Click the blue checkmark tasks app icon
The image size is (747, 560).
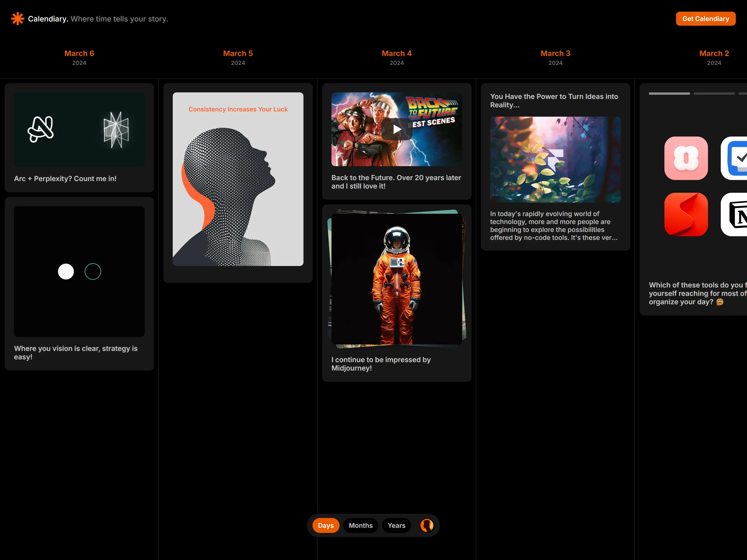pyautogui.click(x=734, y=158)
